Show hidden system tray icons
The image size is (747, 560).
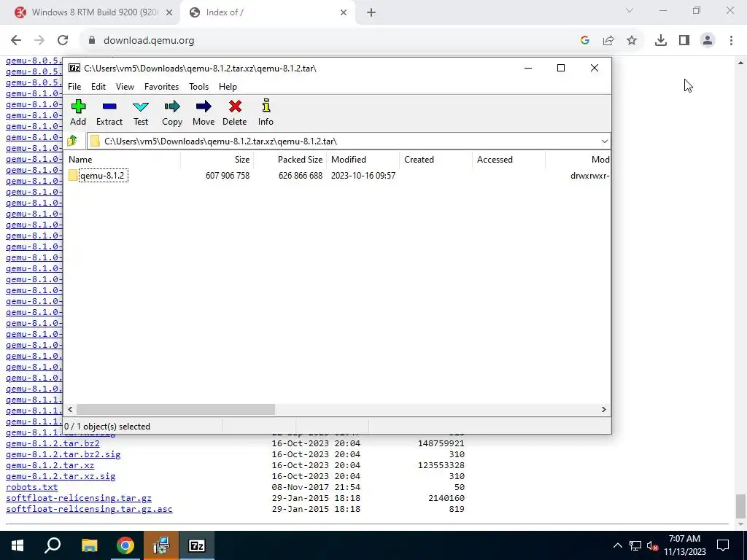coord(617,545)
